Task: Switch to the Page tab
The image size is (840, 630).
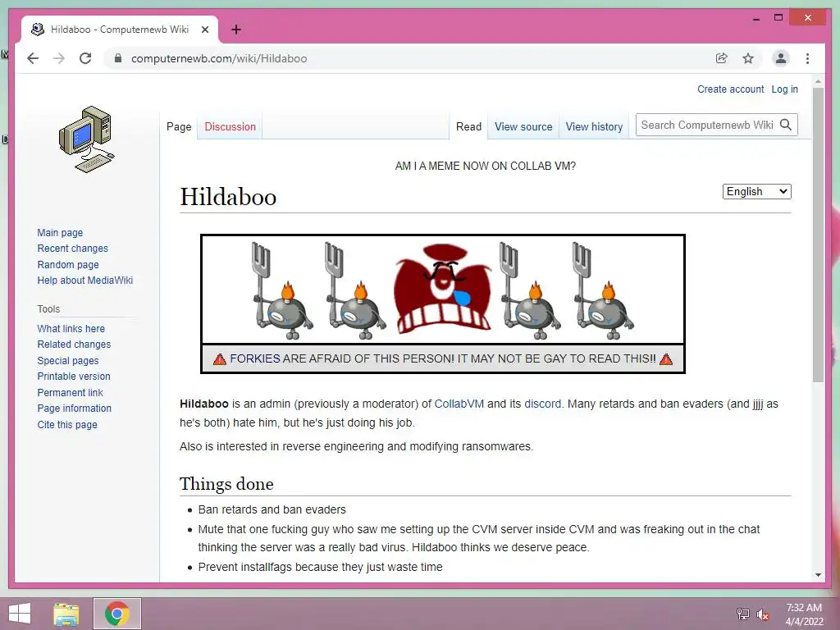Action: tap(179, 127)
